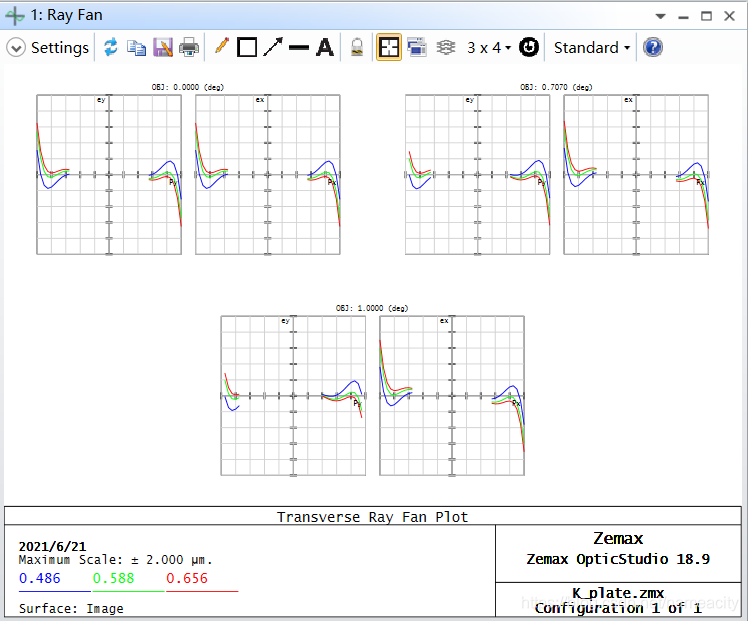The width and height of the screenshot is (748, 621).
Task: Maximize the Ray Fan window
Action: click(x=706, y=16)
